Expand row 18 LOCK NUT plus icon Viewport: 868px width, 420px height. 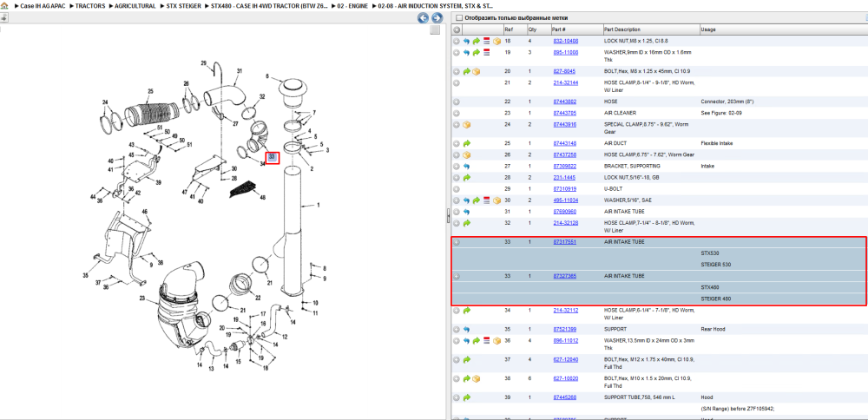tap(457, 42)
